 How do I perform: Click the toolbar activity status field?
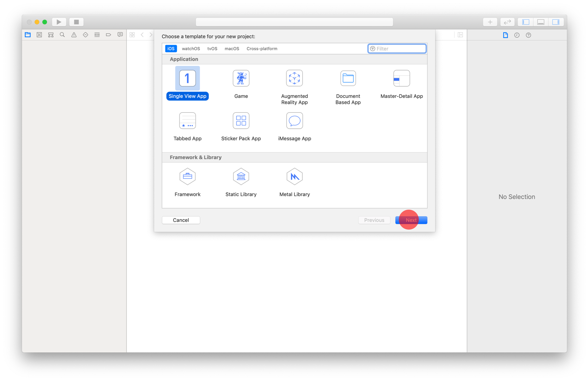tap(294, 22)
